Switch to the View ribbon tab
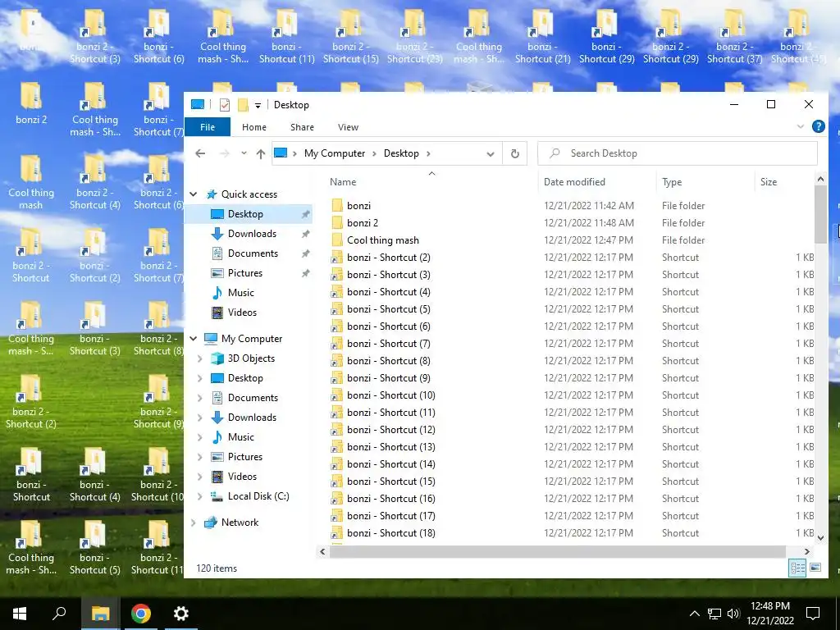The image size is (840, 630). coord(348,127)
